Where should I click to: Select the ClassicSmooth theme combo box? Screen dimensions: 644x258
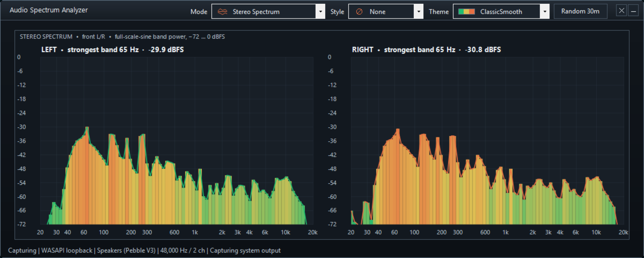coord(501,11)
